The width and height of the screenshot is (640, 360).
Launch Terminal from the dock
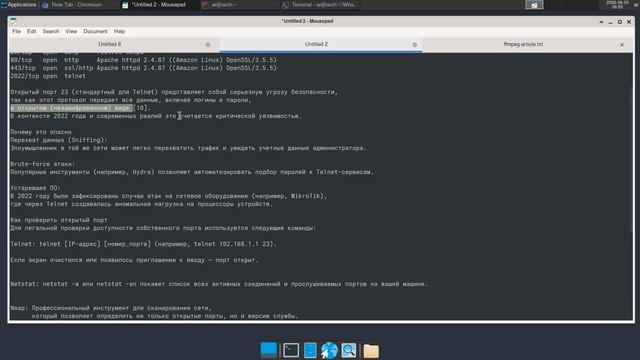point(291,350)
